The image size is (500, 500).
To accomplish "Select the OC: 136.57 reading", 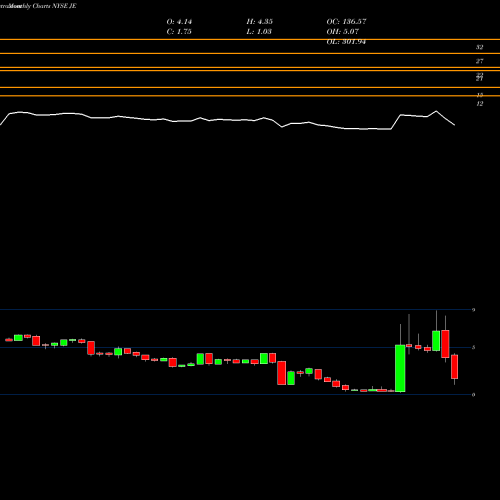I will (346, 22).
